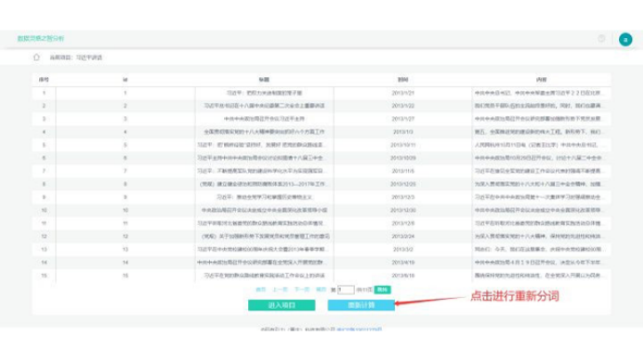This screenshot has width=644, height=361.
Task: Click the blue 重新计算 button
Action: tap(361, 305)
